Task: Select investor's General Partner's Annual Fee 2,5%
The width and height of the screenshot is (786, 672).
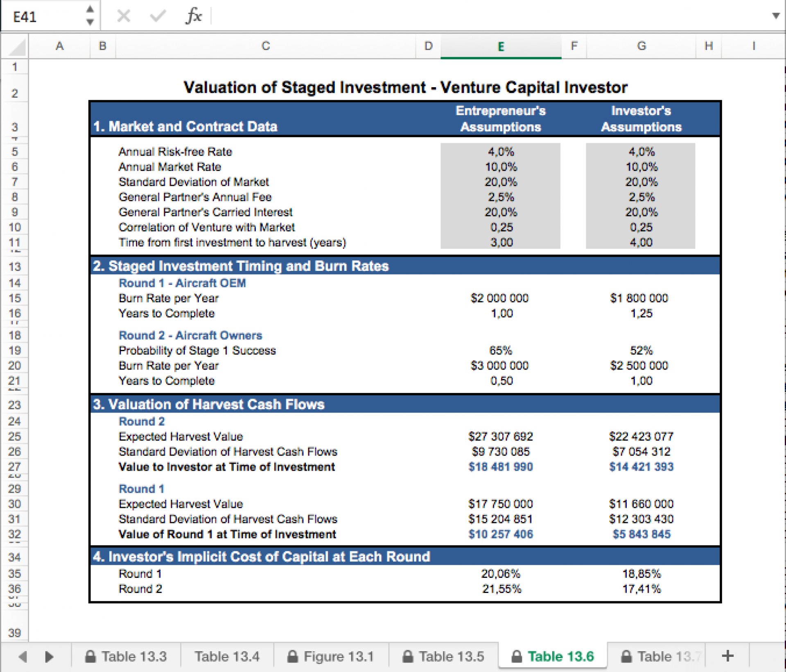Action: [x=641, y=197]
